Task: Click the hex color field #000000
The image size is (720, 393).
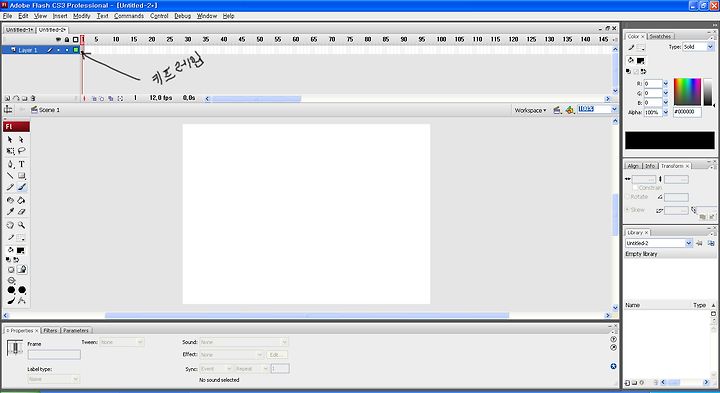Action: pyautogui.click(x=687, y=112)
